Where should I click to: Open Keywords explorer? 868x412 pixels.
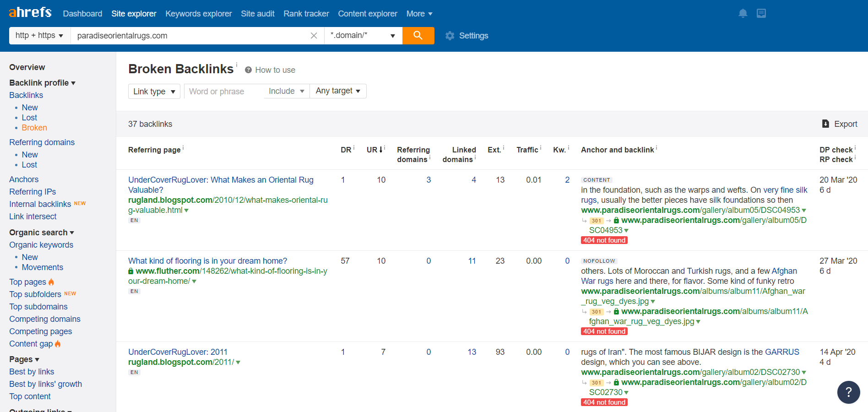tap(199, 14)
